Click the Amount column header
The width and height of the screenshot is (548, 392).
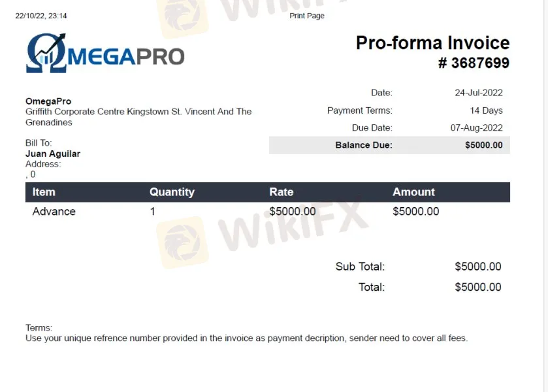413,192
